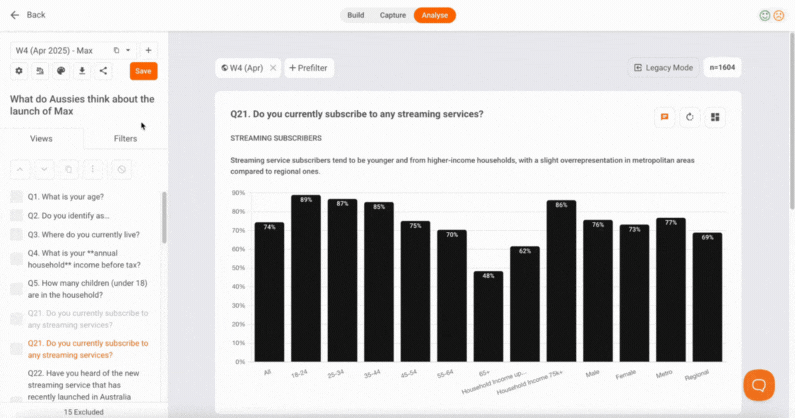Click the Legacy Mode button

664,68
